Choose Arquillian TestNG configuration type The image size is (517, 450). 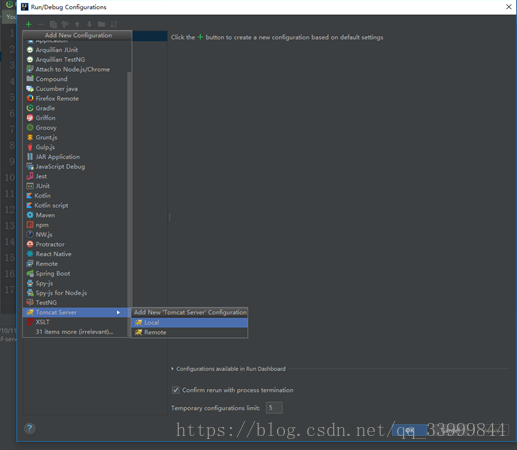coord(75,60)
